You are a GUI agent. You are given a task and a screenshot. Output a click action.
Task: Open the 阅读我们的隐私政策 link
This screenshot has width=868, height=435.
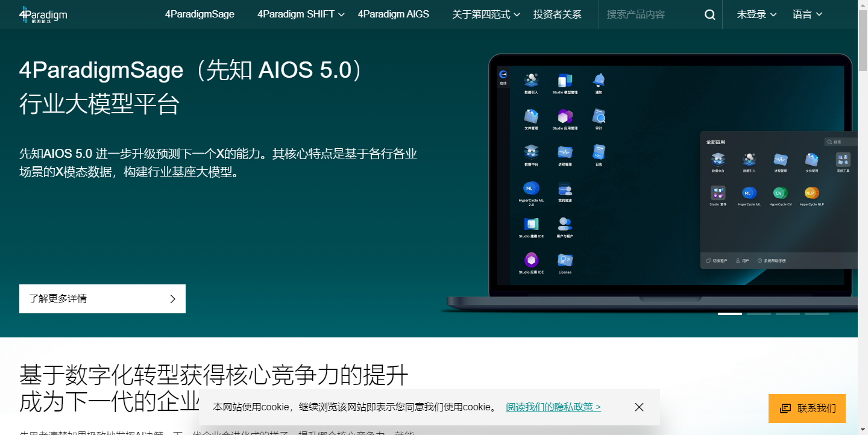coord(553,407)
